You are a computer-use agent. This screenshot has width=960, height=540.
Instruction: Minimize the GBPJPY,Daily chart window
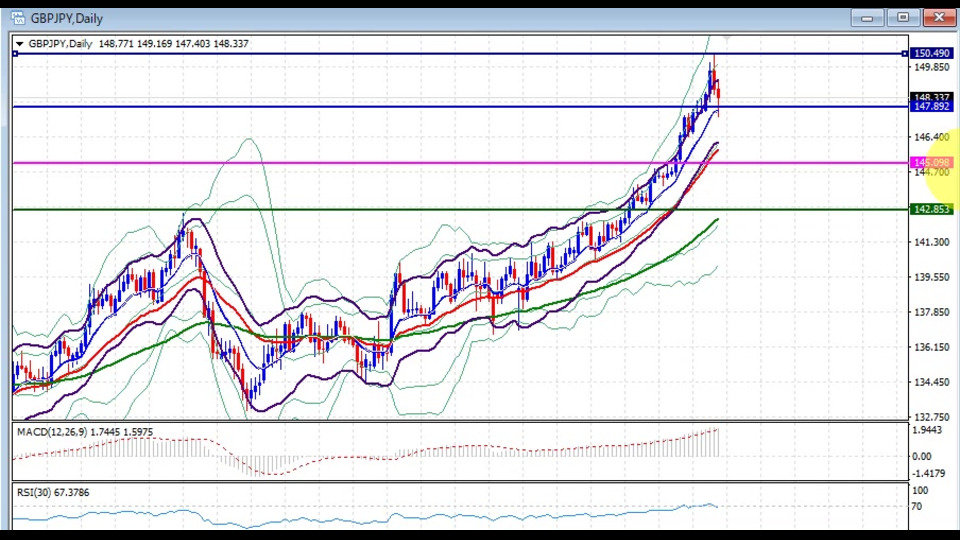pos(867,18)
